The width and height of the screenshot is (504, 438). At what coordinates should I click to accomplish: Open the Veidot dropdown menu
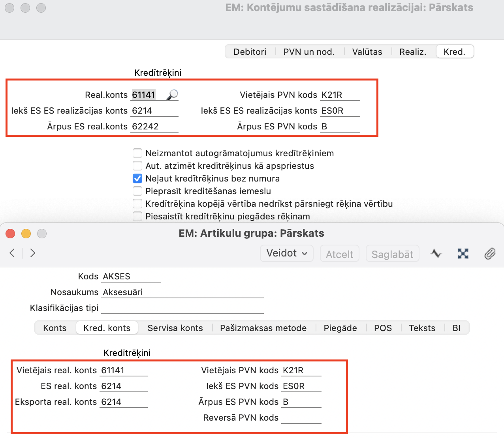point(287,253)
